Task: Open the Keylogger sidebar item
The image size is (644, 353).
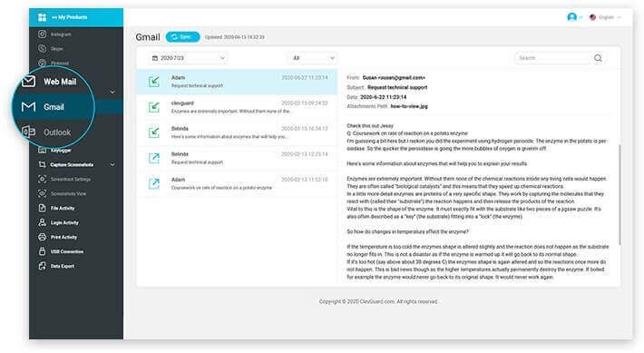Action: pyautogui.click(x=61, y=150)
